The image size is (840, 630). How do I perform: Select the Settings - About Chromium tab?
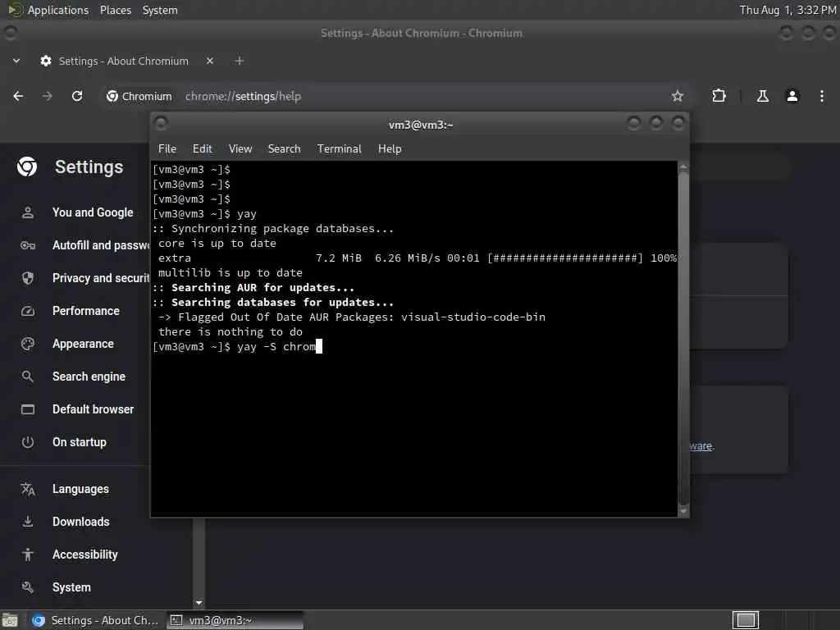coord(123,61)
